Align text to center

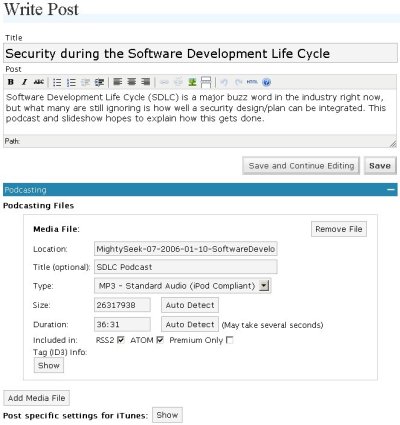132,82
